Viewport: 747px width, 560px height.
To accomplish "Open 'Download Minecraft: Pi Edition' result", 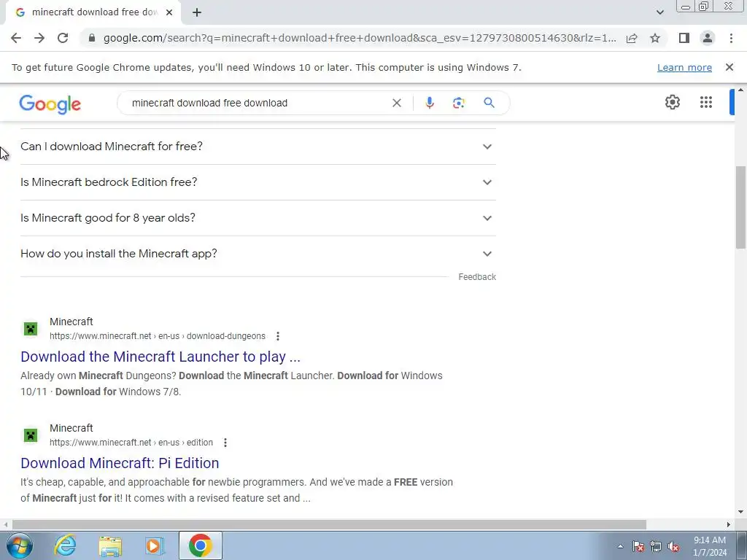I will pos(120,463).
